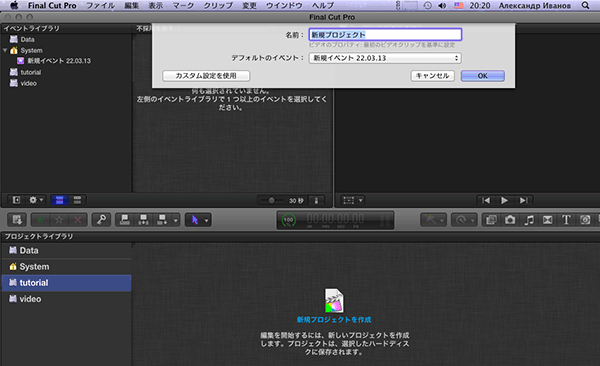
Task: Click the connect clip to primary storyline icon
Action: coord(125,220)
